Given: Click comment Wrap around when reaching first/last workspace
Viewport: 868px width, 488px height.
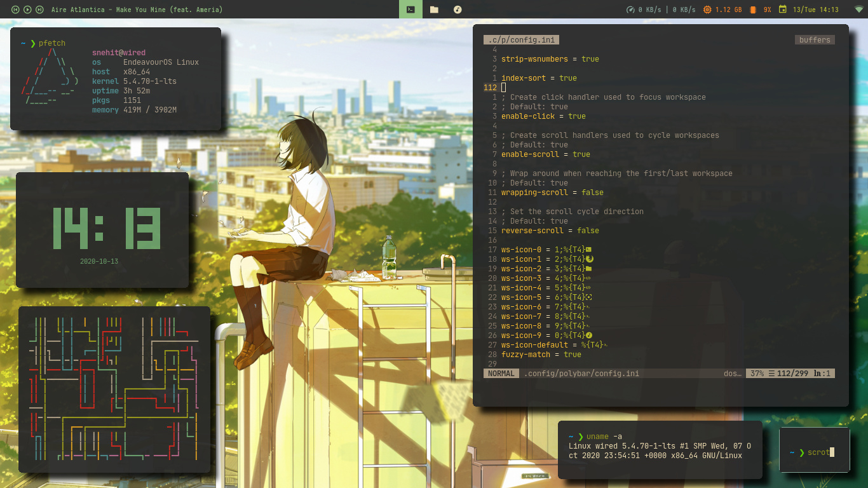Looking at the screenshot, I should [617, 173].
